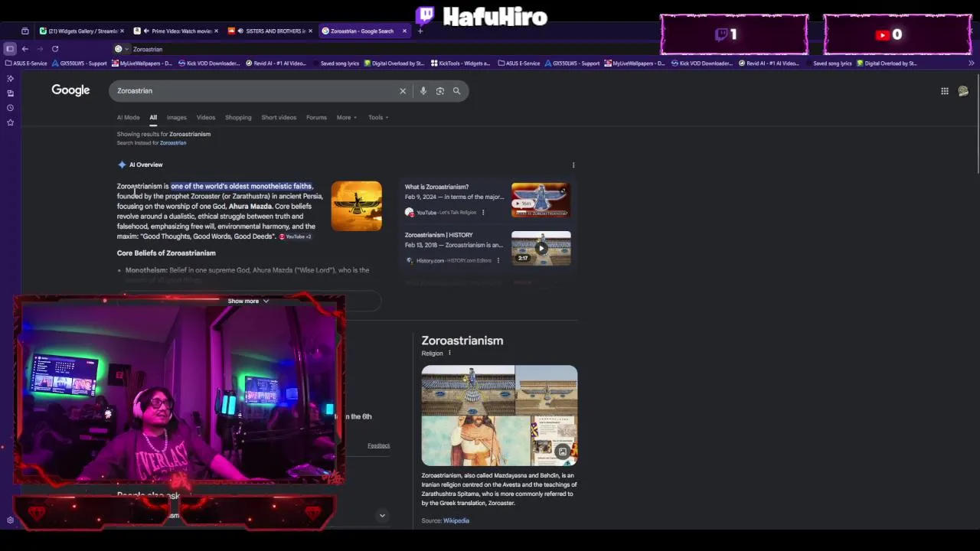
Task: Open the options menu beside the Religion label
Action: pyautogui.click(x=449, y=353)
